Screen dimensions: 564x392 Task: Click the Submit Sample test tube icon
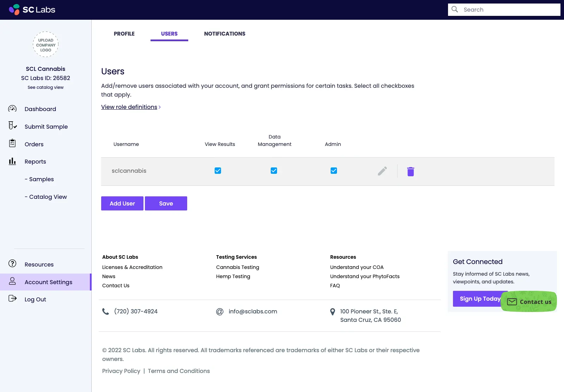coord(12,125)
